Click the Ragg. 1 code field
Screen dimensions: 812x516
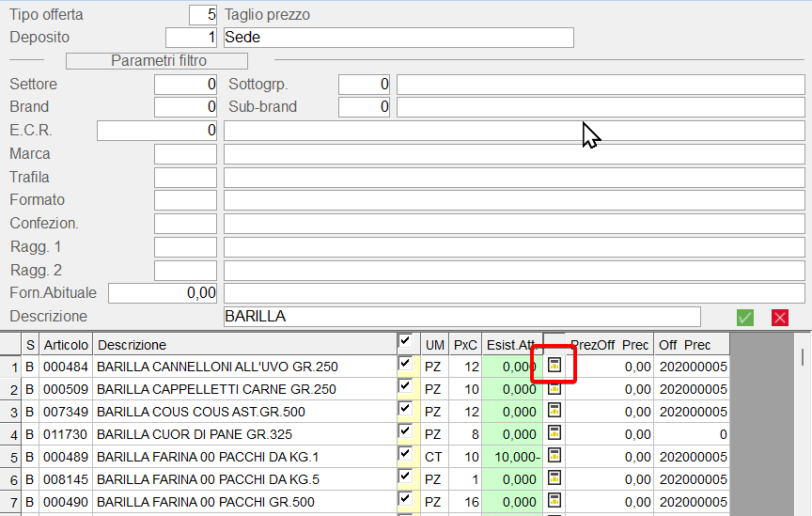[x=185, y=247]
